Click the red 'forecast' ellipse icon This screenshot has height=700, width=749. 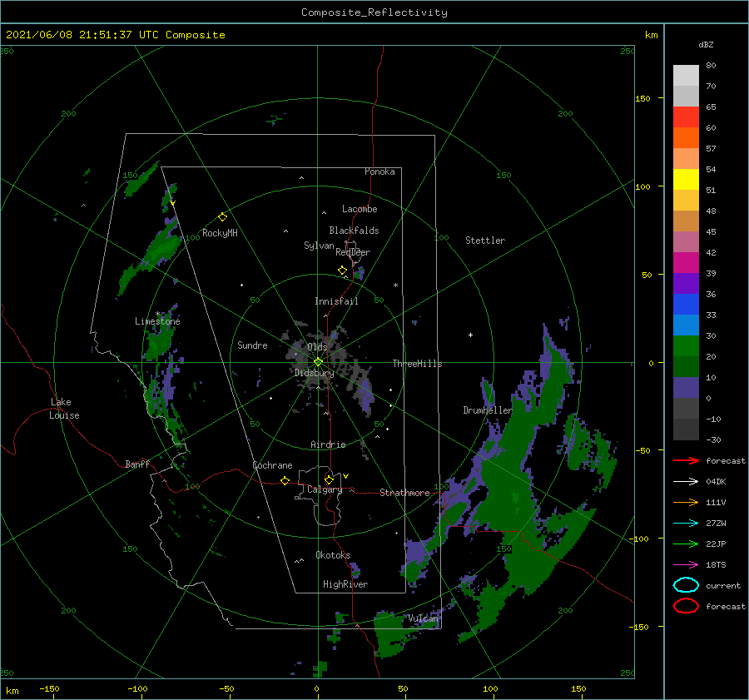tap(686, 606)
